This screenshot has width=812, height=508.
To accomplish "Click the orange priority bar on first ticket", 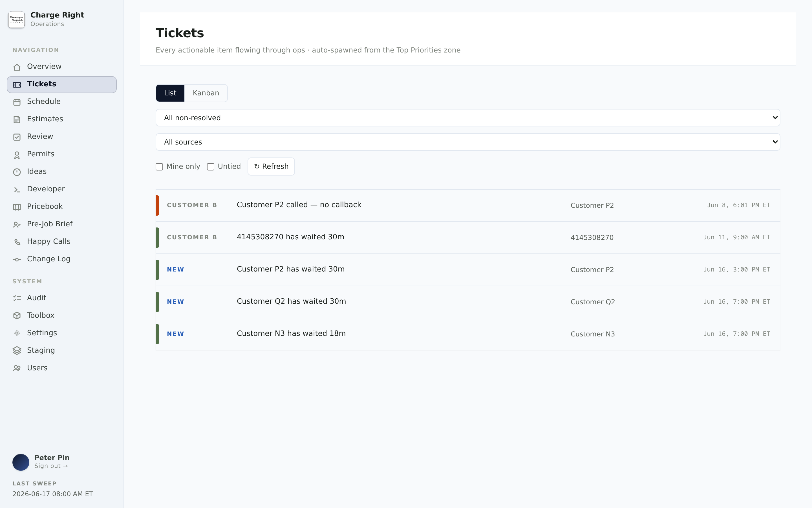I will (157, 205).
